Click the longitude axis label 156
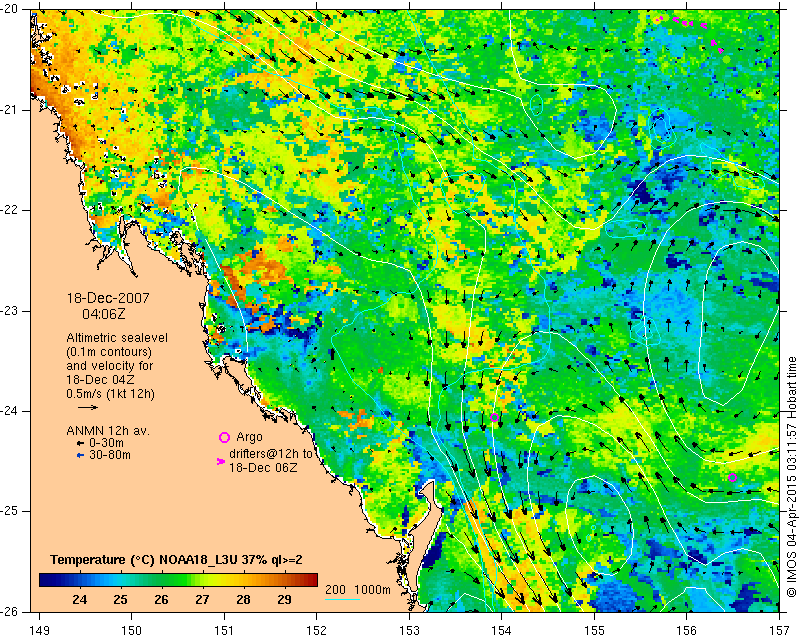 point(687,631)
